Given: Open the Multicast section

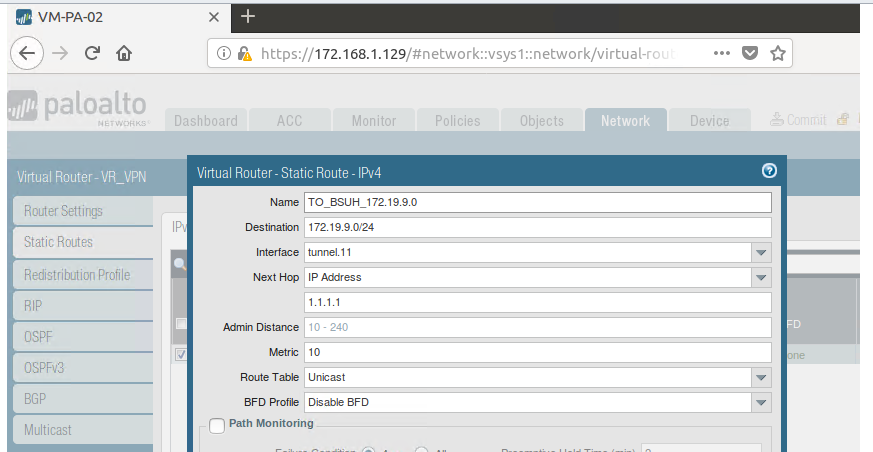Looking at the screenshot, I should (x=83, y=430).
